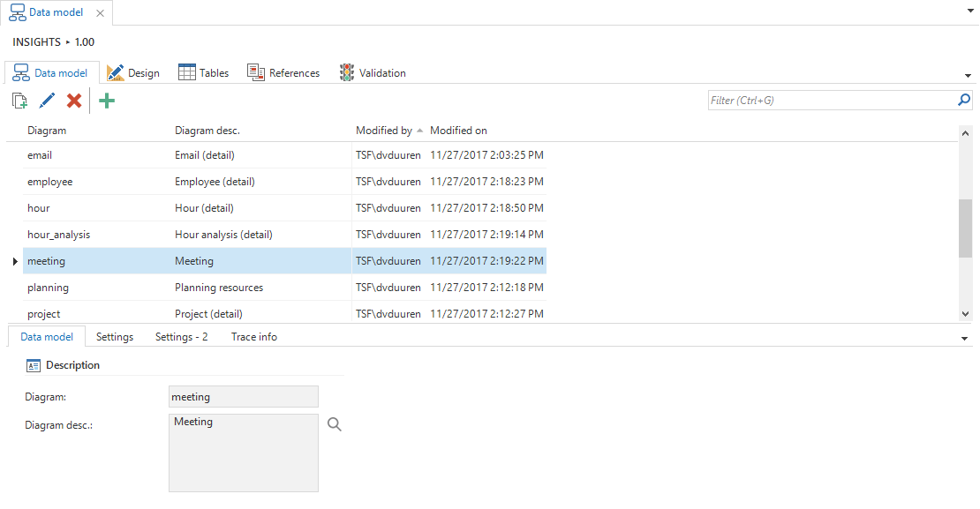Select the Settings - 2 detail tab

tap(181, 337)
